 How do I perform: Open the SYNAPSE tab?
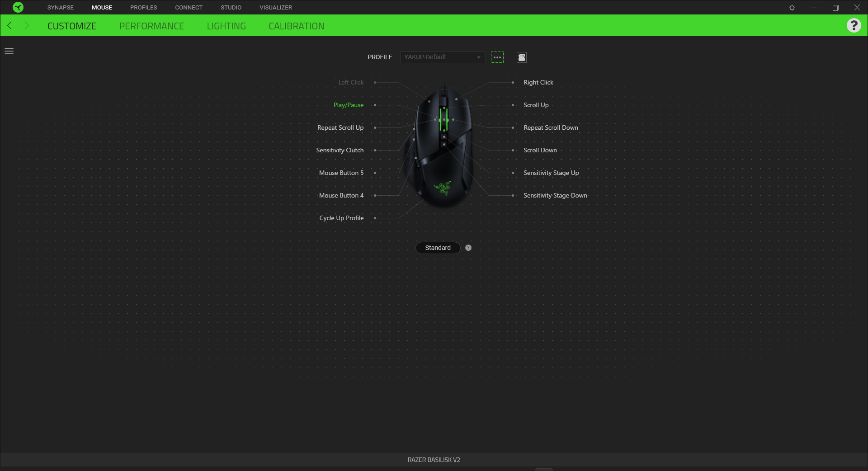click(61, 8)
